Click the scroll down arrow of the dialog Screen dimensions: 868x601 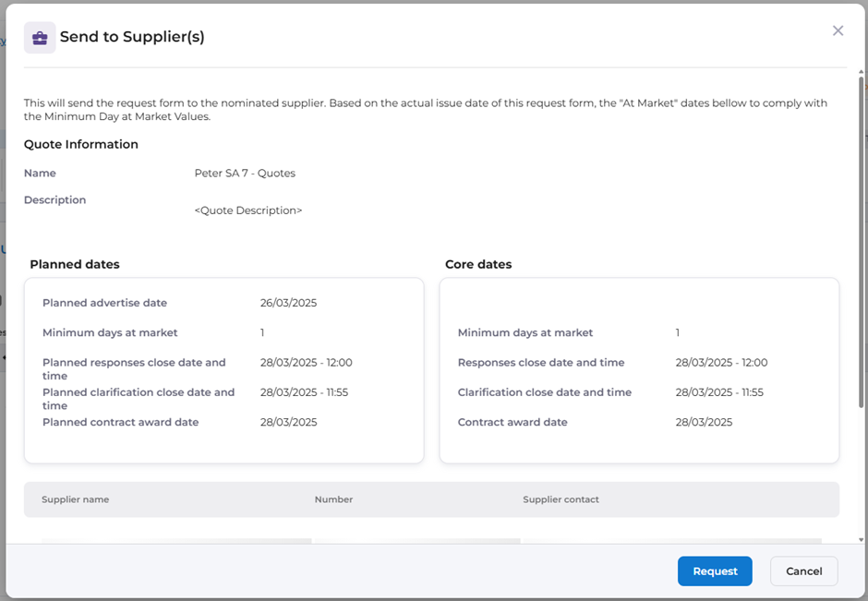tap(862, 539)
